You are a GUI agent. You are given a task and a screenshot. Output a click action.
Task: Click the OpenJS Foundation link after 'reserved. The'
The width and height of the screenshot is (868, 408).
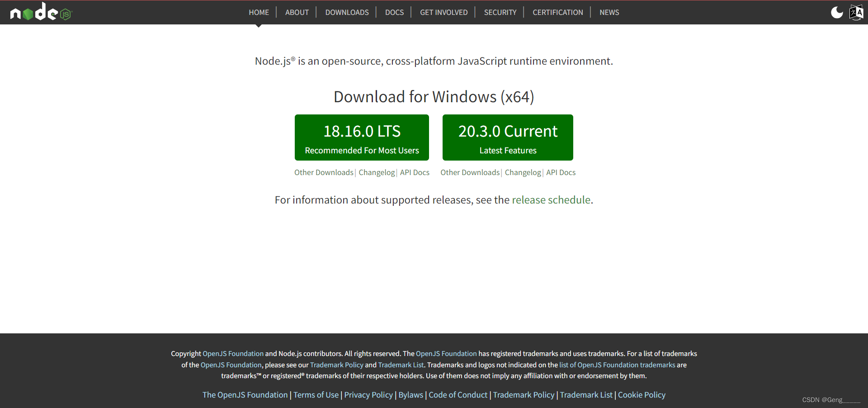446,354
